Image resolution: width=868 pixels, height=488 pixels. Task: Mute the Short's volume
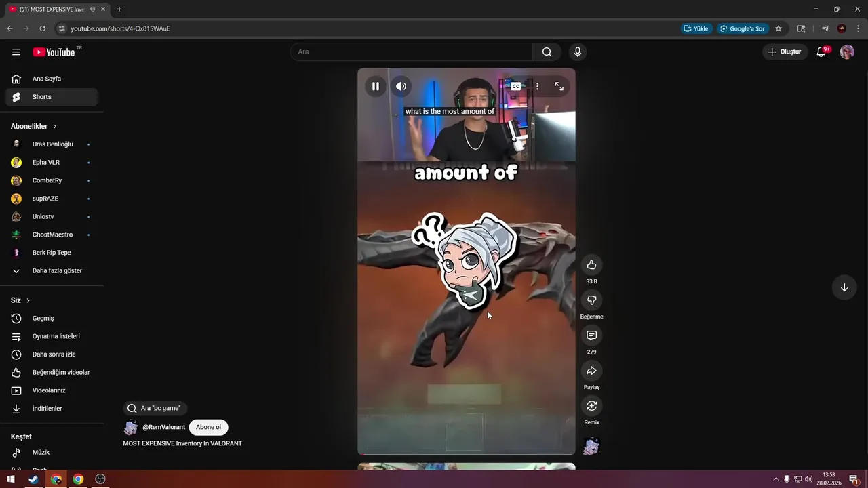pos(401,86)
